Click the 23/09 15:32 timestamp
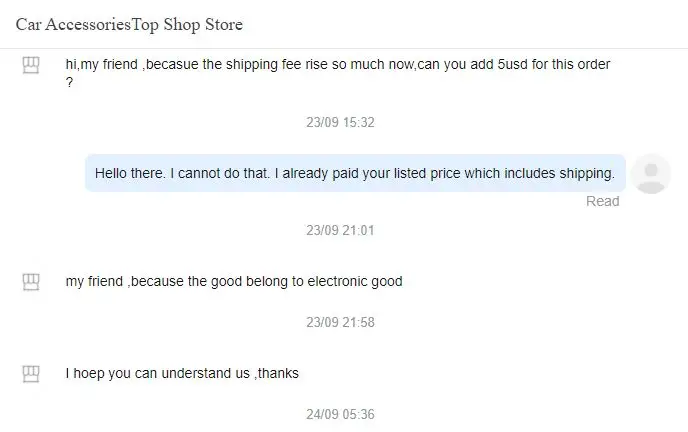This screenshot has height=432, width=688. (x=340, y=122)
